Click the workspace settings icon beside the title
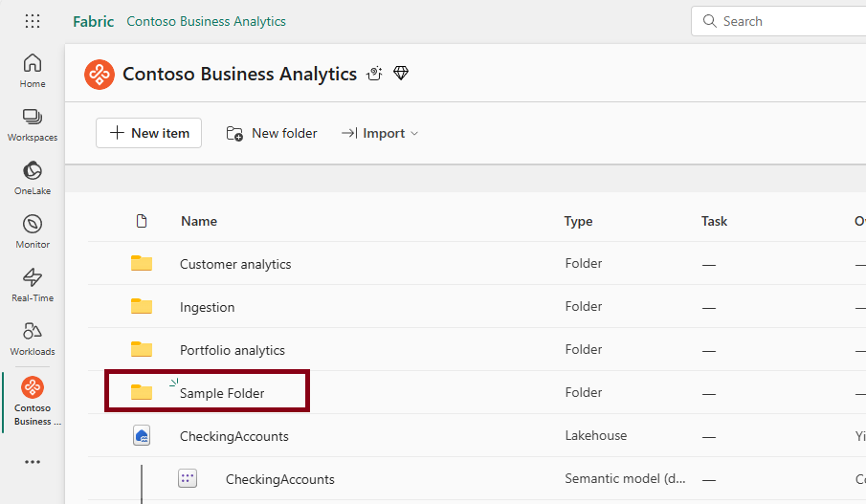Screen dimensions: 866x504 [x=375, y=74]
